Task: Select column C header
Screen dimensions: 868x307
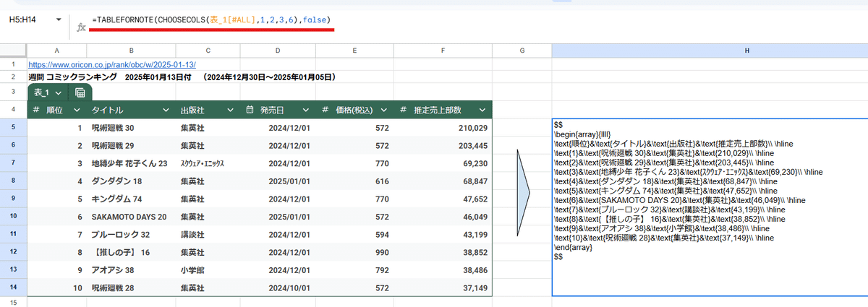Action: pos(208,50)
